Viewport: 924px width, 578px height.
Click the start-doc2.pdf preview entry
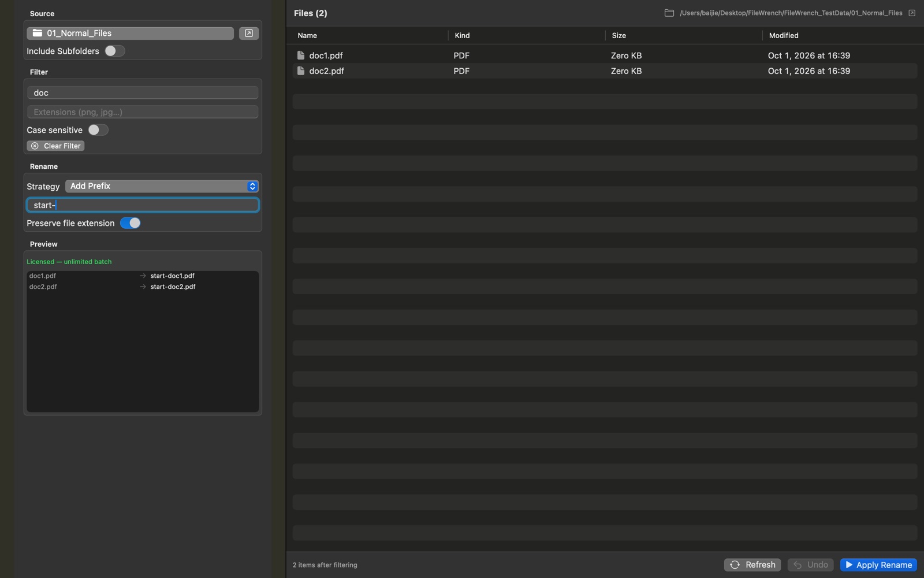click(x=173, y=287)
